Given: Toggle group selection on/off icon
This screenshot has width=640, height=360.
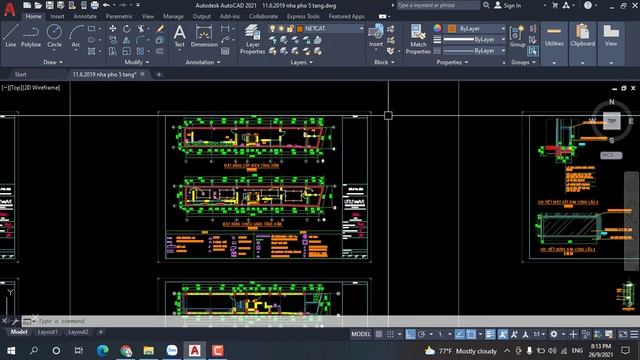Looking at the screenshot, I should [533, 51].
